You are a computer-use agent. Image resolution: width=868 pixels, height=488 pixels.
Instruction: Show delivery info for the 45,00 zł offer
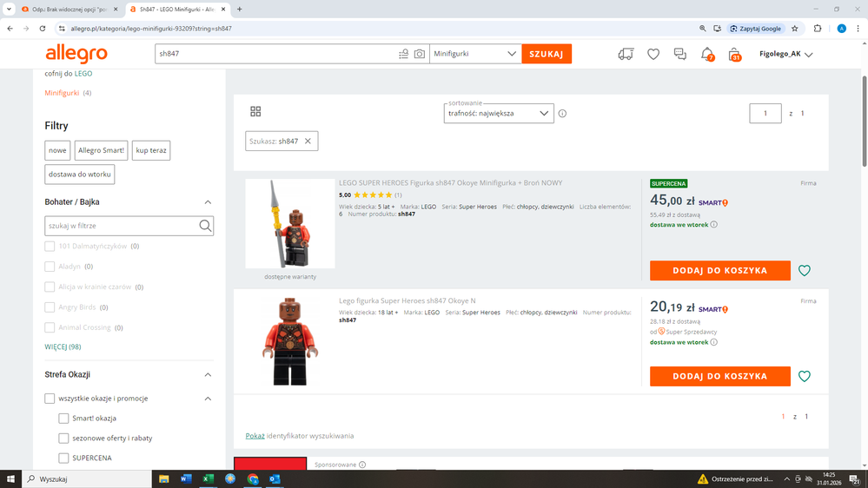point(713,225)
